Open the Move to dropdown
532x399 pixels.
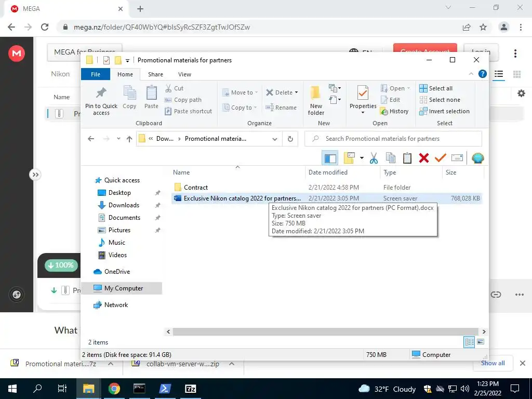coord(240,92)
